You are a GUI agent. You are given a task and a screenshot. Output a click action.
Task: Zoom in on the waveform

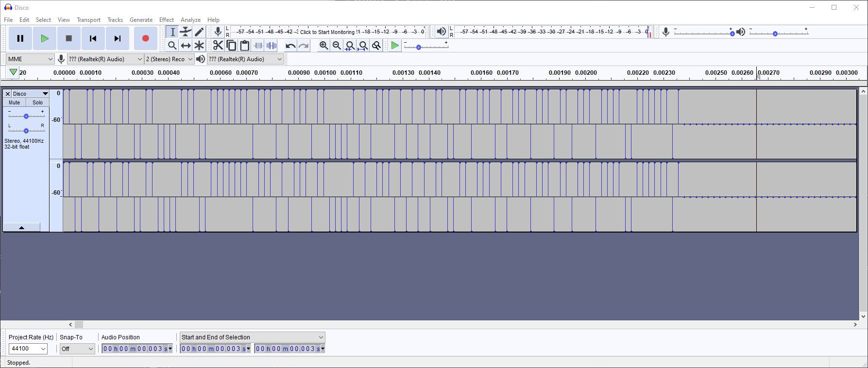(323, 46)
